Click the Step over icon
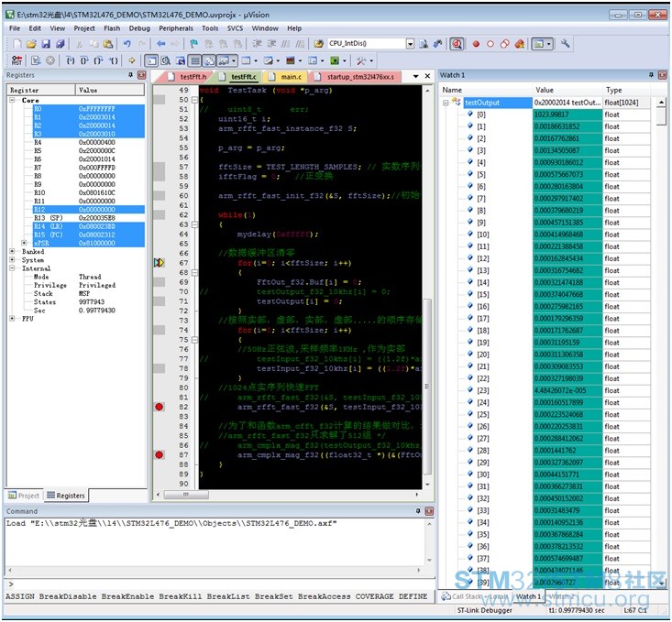 84,60
